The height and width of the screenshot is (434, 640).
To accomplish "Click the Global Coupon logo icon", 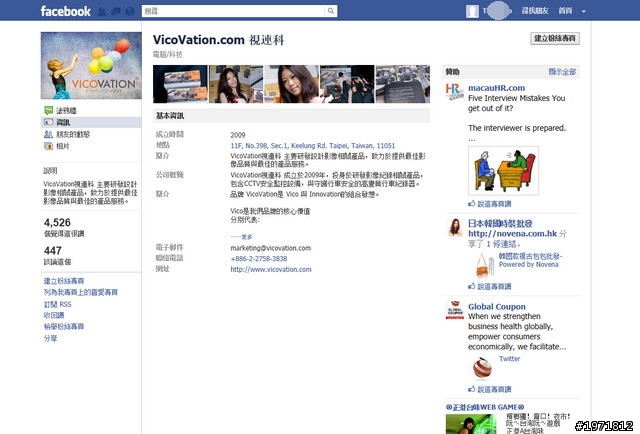I will click(x=455, y=310).
